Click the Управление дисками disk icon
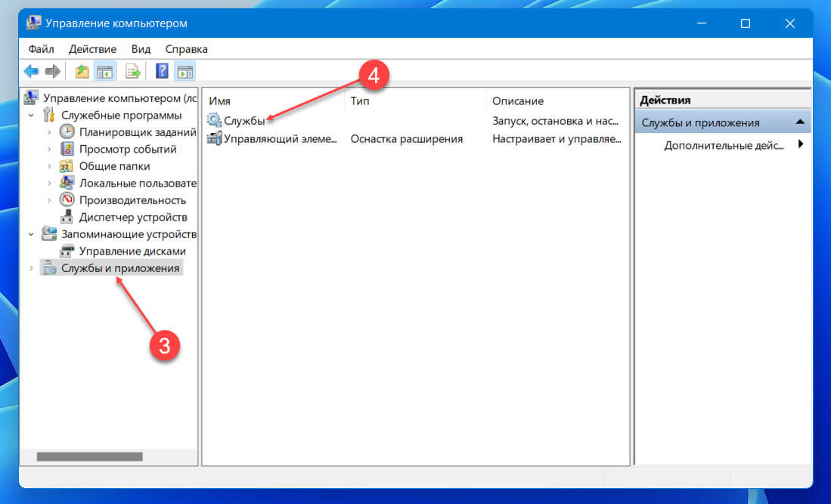The image size is (831, 504). pyautogui.click(x=67, y=251)
